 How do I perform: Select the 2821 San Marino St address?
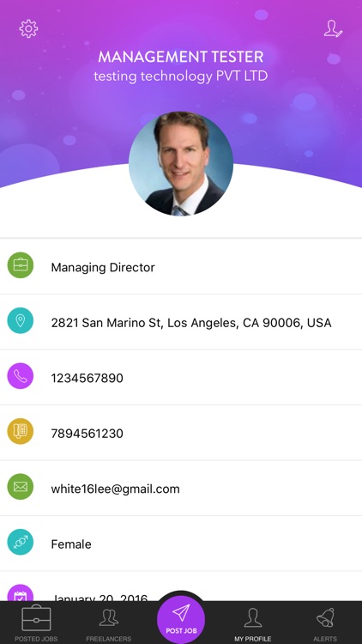point(191,323)
